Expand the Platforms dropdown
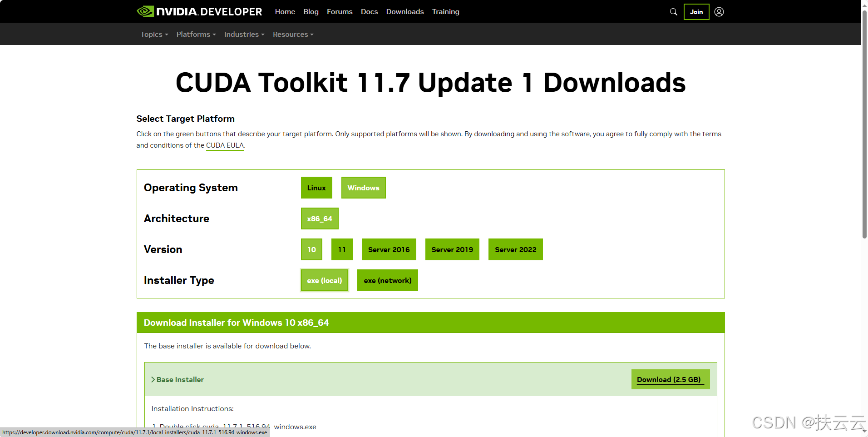 pos(196,35)
